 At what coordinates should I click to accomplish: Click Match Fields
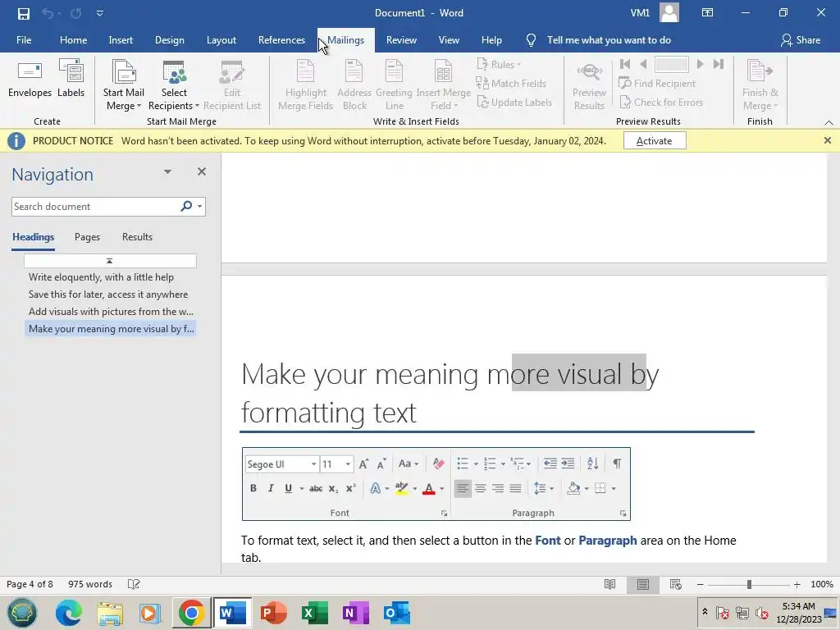511,84
